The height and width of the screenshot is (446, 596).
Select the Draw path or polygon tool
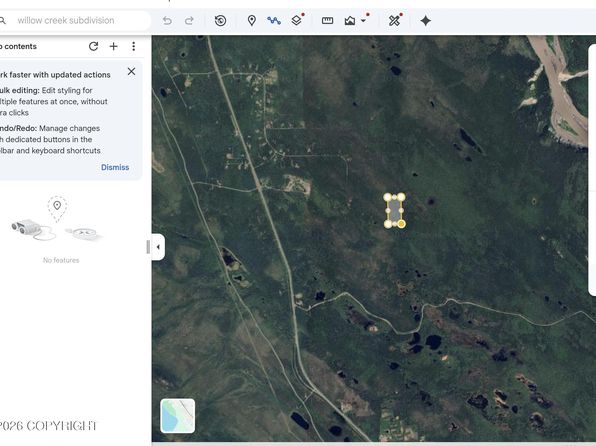pos(274,21)
